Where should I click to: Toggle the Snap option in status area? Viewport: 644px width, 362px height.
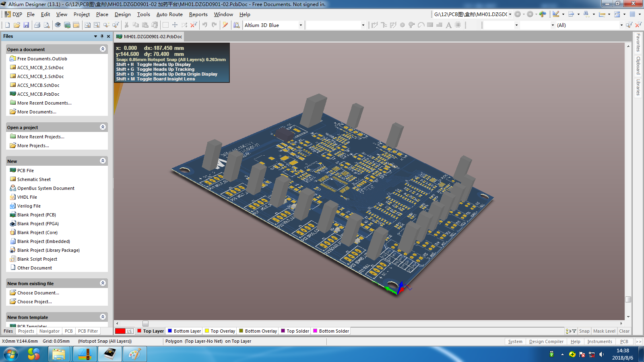584,331
